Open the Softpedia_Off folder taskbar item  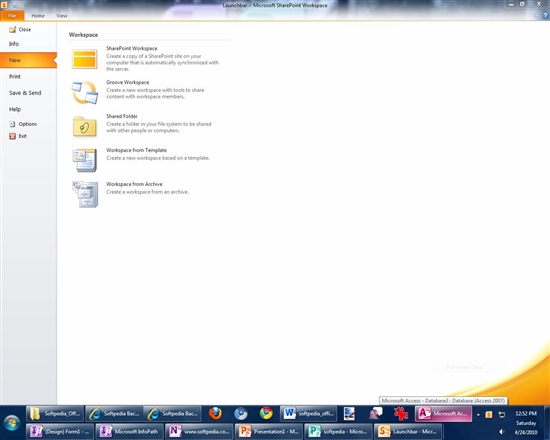click(x=55, y=414)
